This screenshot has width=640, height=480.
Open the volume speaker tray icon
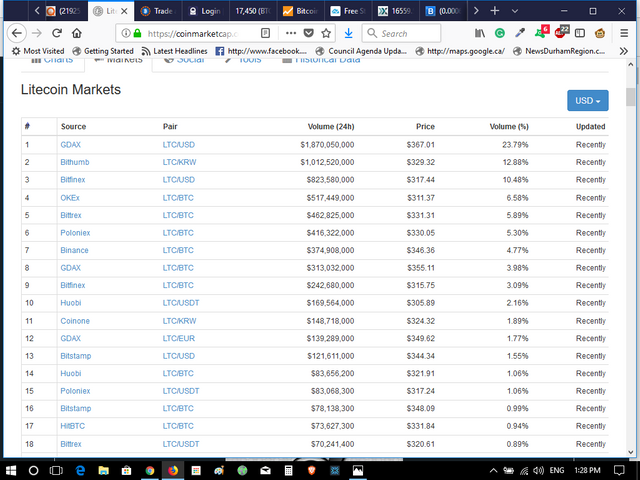pyautogui.click(x=538, y=471)
